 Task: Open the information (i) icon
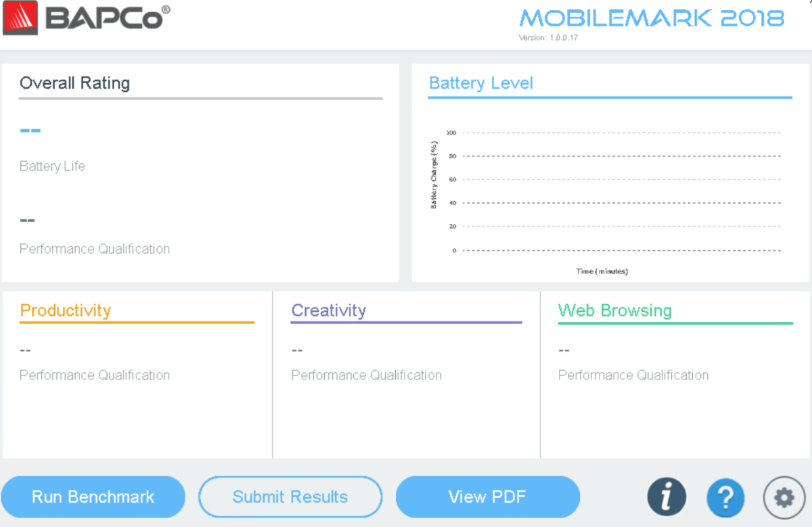[667, 497]
